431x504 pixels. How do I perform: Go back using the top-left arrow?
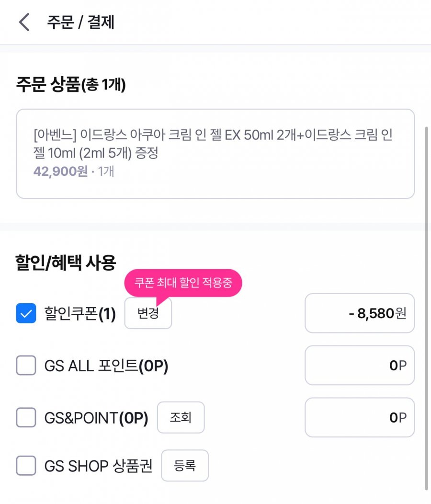(24, 23)
